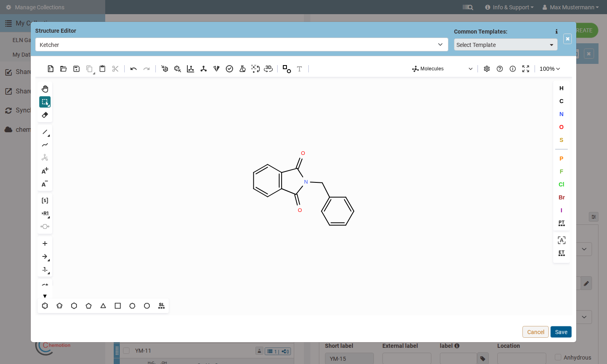
Task: Run Check Structure tool
Action: (229, 69)
